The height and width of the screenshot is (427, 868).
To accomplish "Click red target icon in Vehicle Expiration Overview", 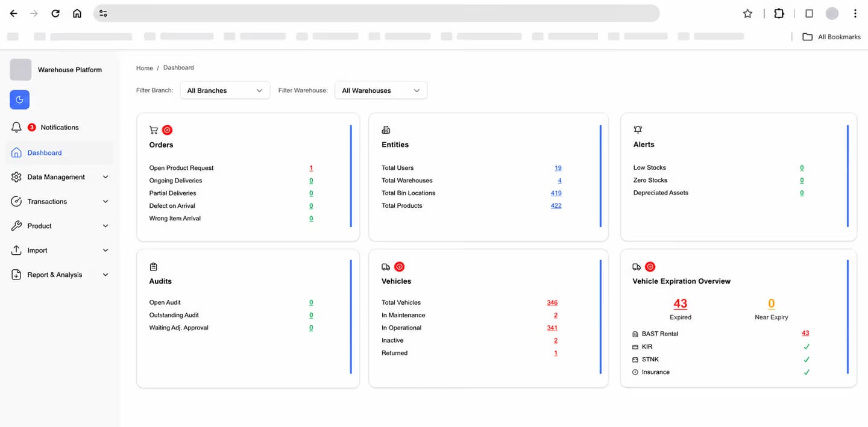I will [x=650, y=267].
